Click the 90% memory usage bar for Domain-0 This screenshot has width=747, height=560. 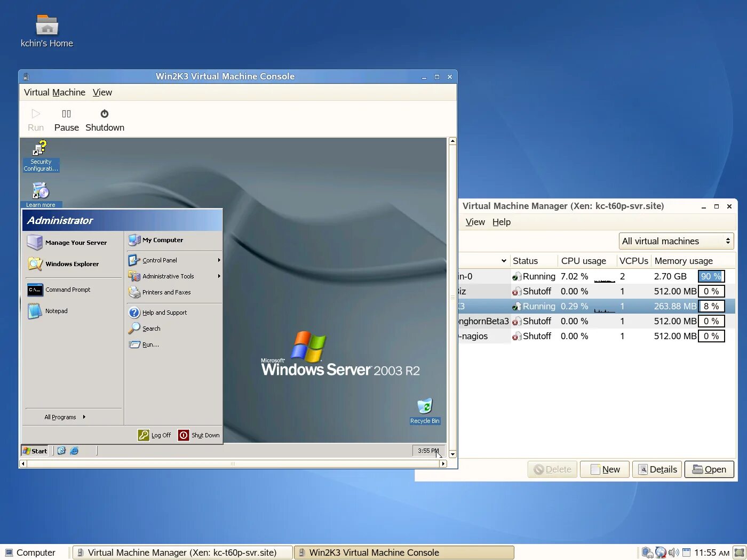click(x=711, y=276)
